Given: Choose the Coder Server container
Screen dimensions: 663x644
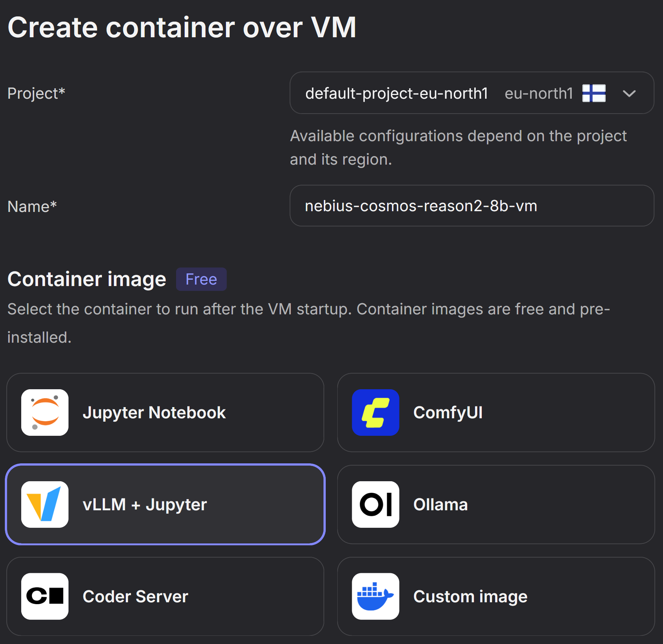Looking at the screenshot, I should [x=166, y=596].
